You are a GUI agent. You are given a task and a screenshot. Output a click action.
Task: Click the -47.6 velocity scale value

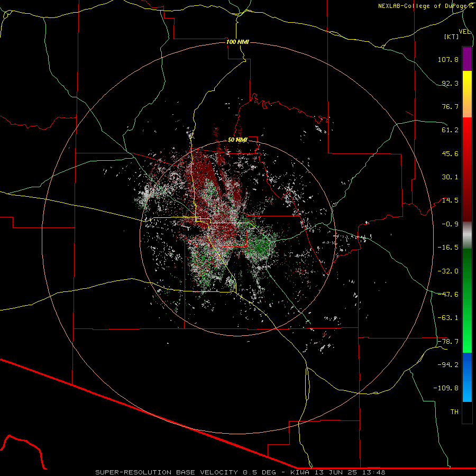tap(448, 295)
